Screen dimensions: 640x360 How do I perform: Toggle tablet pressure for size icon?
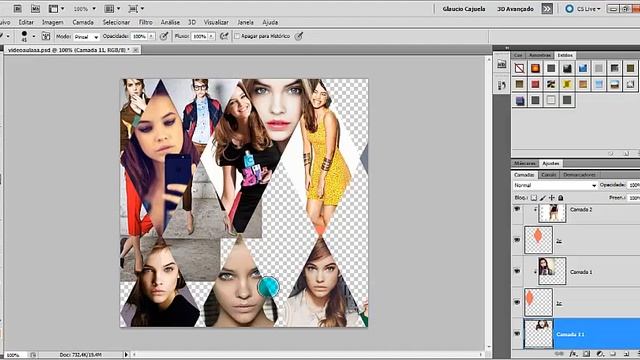(299, 36)
